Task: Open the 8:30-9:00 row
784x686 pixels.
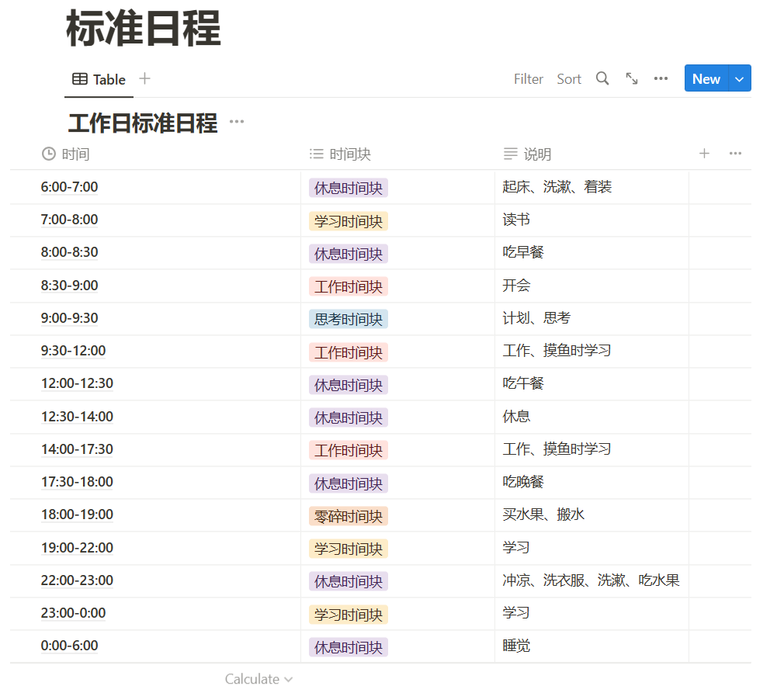Action: pyautogui.click(x=70, y=286)
